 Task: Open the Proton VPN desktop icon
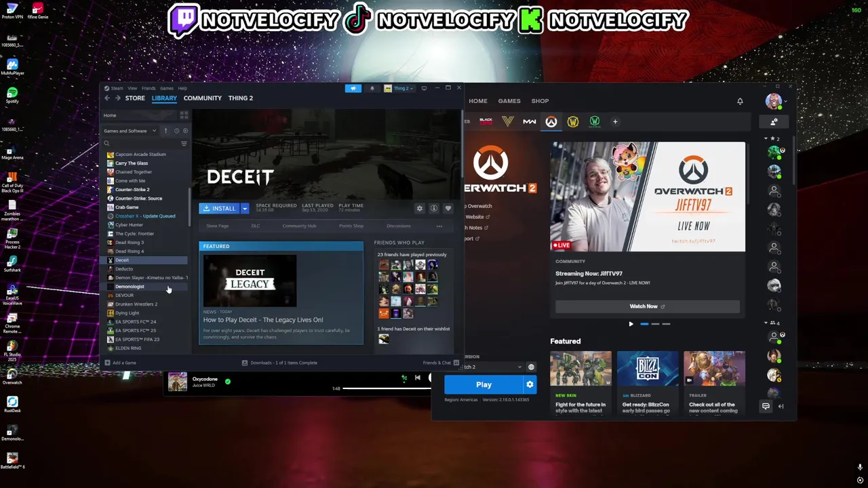click(12, 10)
